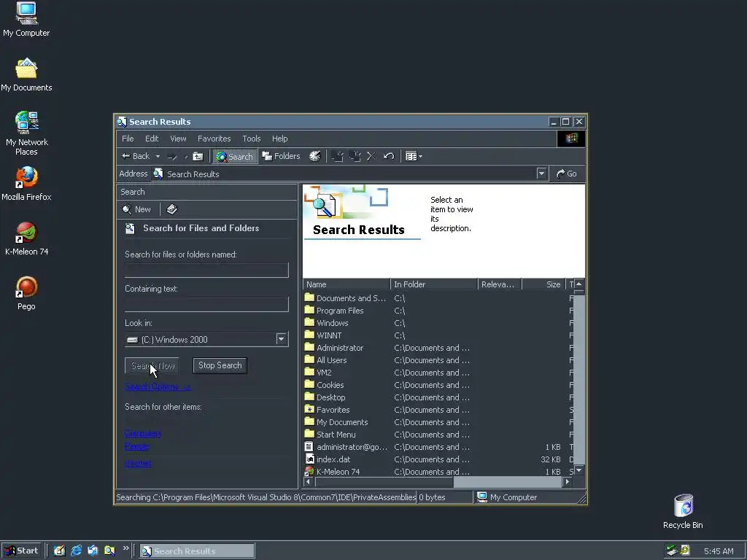
Task: Toggle the Search pane toolbar button
Action: tap(235, 156)
